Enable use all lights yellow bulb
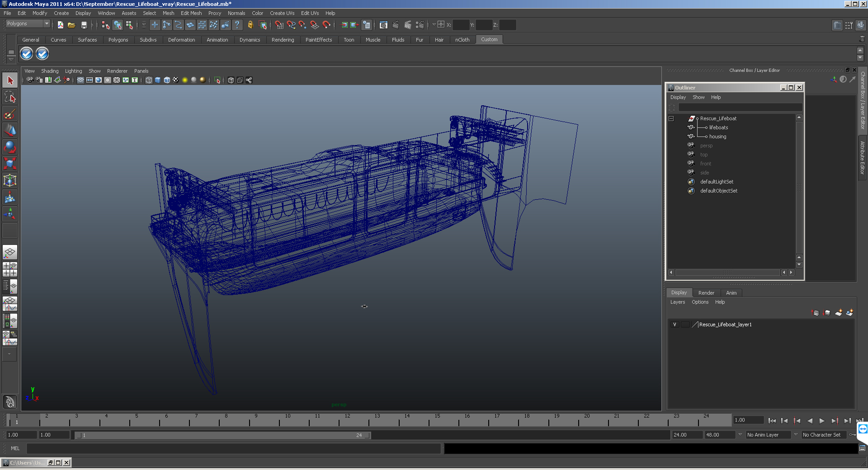Image resolution: width=868 pixels, height=470 pixels. point(185,80)
